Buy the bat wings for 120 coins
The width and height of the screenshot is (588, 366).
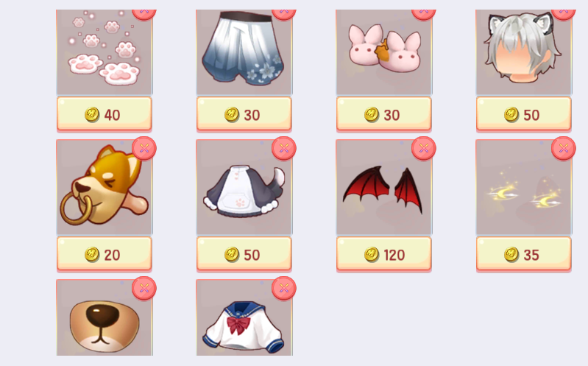point(384,254)
